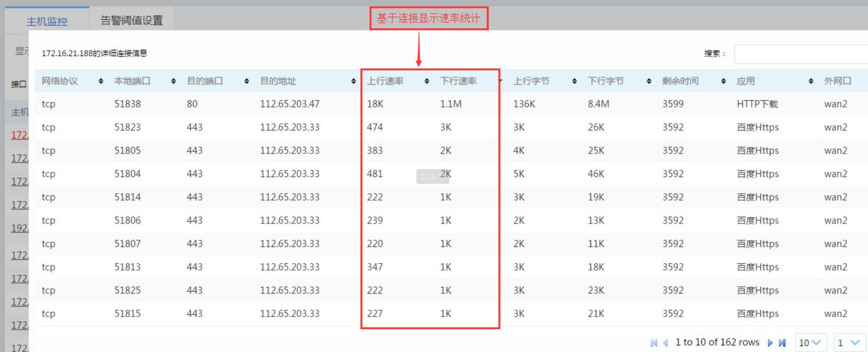Toggle sort on 目的地址 column
The height and width of the screenshot is (352, 868).
pos(353,81)
